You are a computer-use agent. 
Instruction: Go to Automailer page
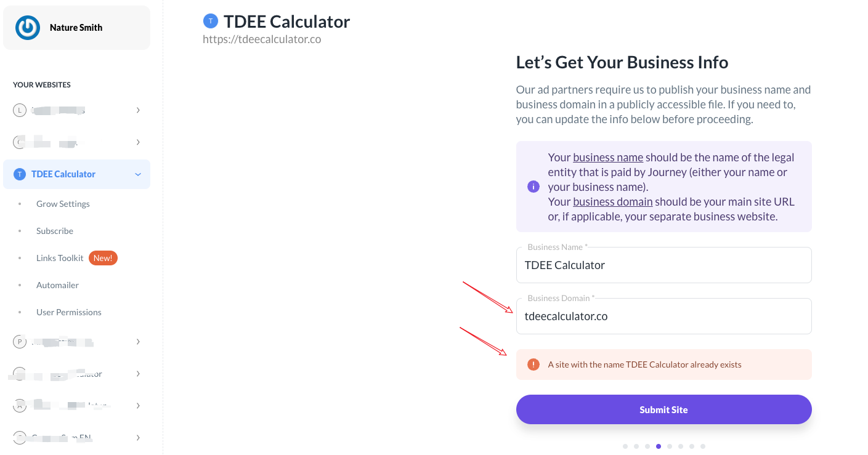pyautogui.click(x=57, y=285)
